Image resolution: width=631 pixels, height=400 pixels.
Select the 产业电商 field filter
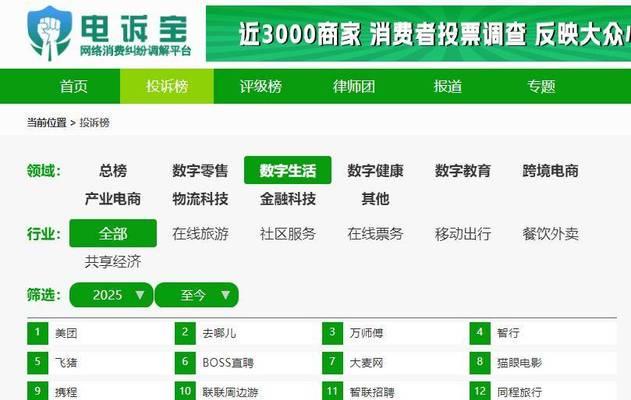click(113, 199)
